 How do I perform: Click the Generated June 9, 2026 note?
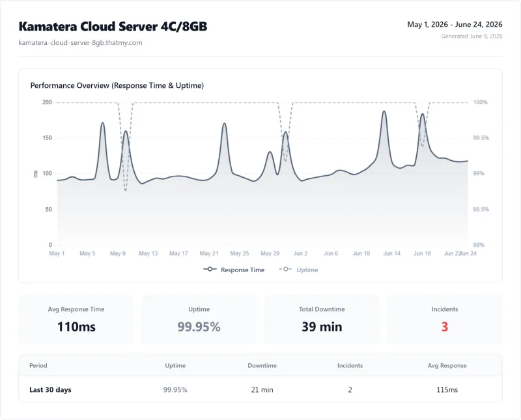point(472,36)
